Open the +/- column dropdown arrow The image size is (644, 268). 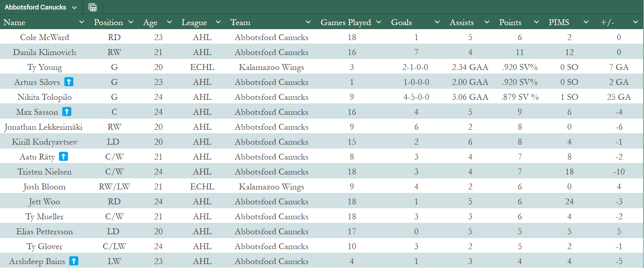pos(635,22)
